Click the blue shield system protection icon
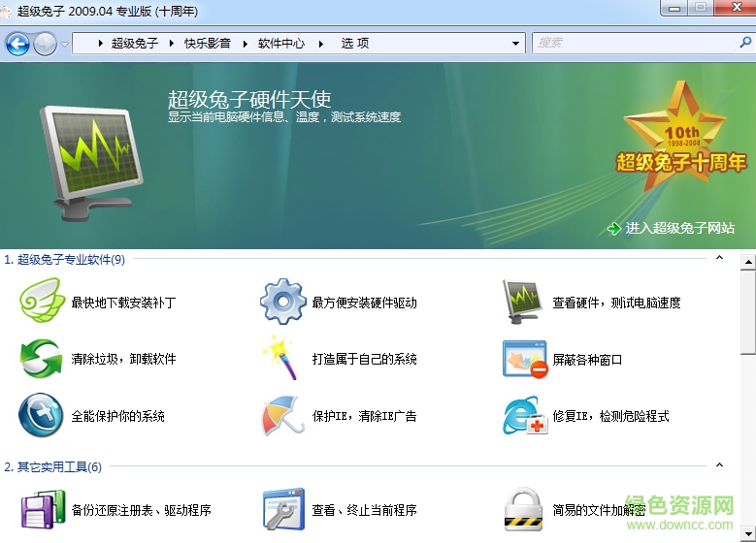This screenshot has height=543, width=756. pos(41,415)
